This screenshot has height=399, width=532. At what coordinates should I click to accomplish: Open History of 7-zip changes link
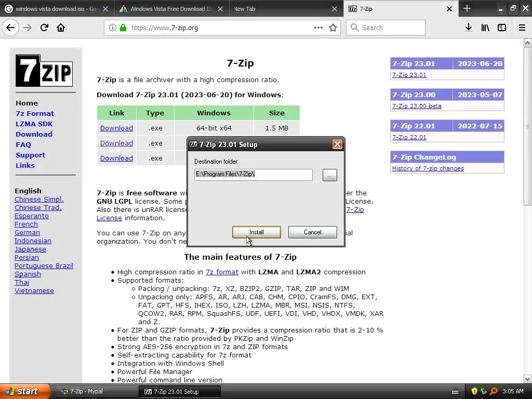click(428, 168)
